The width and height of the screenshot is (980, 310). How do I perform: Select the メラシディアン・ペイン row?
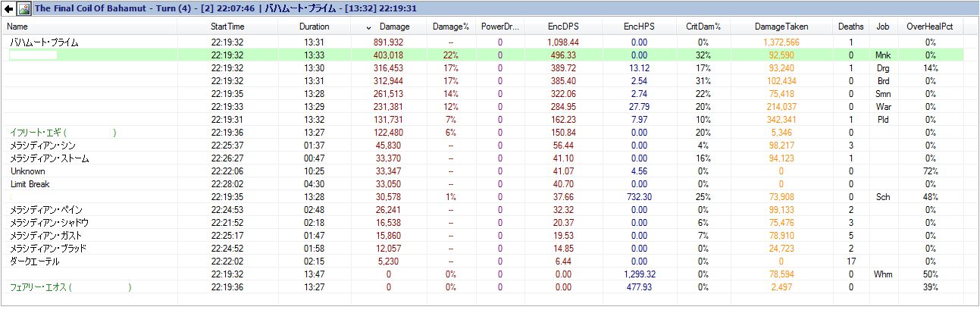pos(482,210)
